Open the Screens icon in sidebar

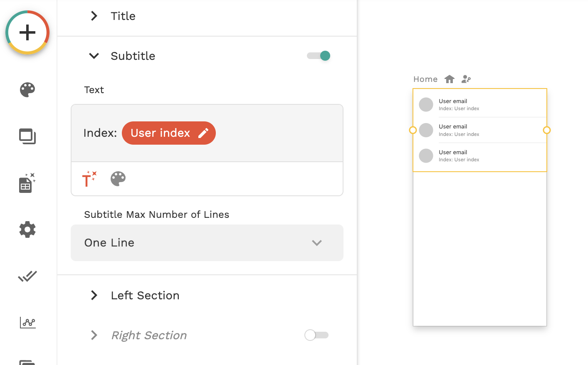pos(27,136)
